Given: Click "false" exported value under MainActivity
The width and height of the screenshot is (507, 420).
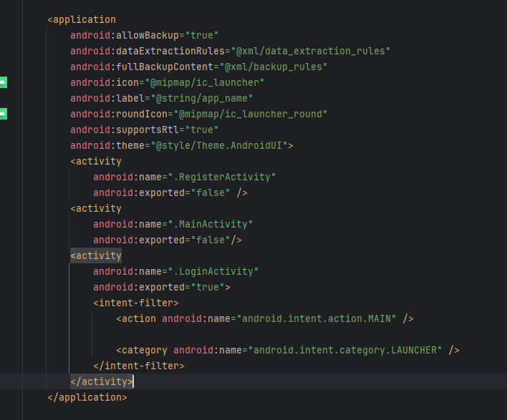Looking at the screenshot, I should coord(210,240).
